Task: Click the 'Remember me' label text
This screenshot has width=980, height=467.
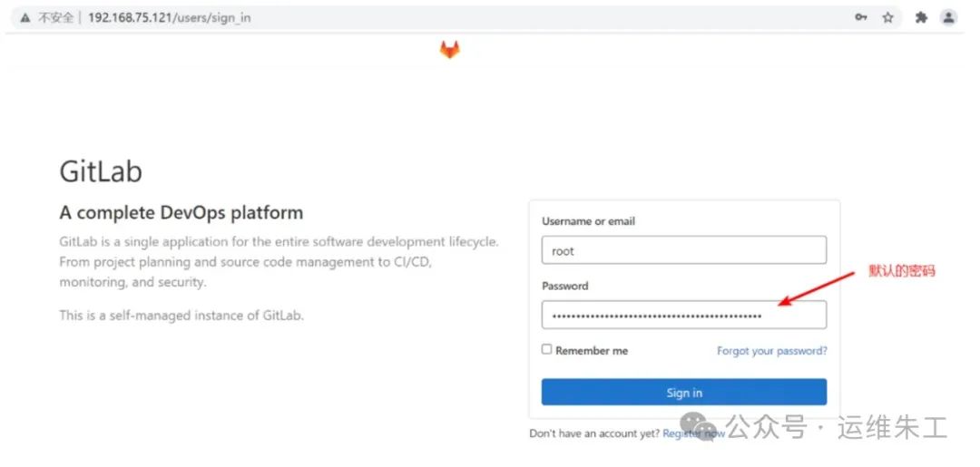Action: coord(592,351)
